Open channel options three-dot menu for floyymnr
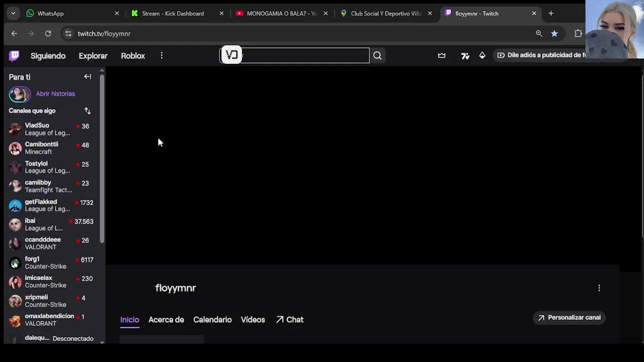The image size is (644, 362). (599, 288)
